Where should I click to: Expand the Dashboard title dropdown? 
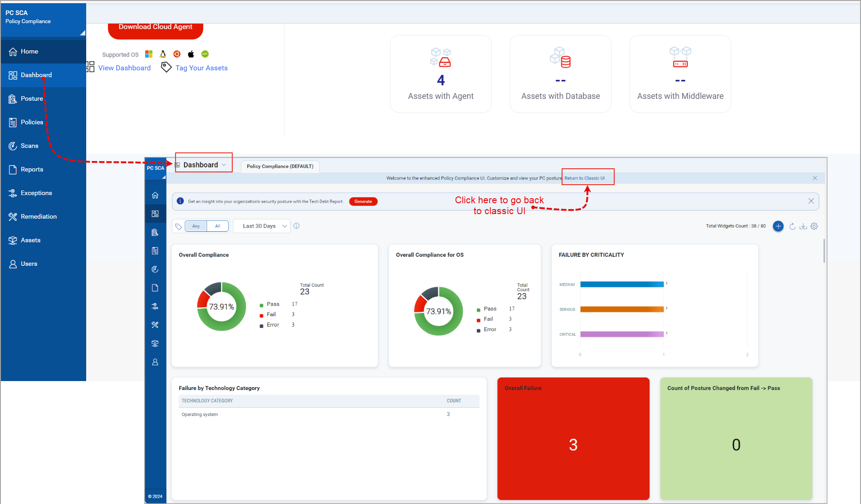(225, 165)
